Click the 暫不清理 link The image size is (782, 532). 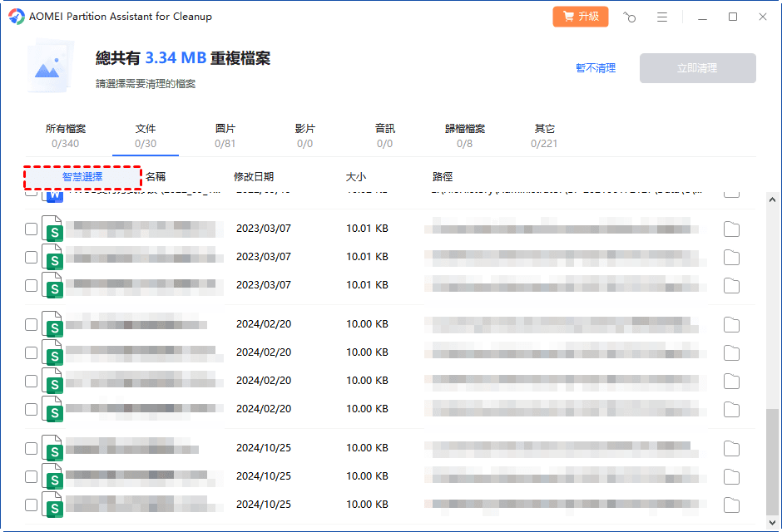pyautogui.click(x=596, y=68)
